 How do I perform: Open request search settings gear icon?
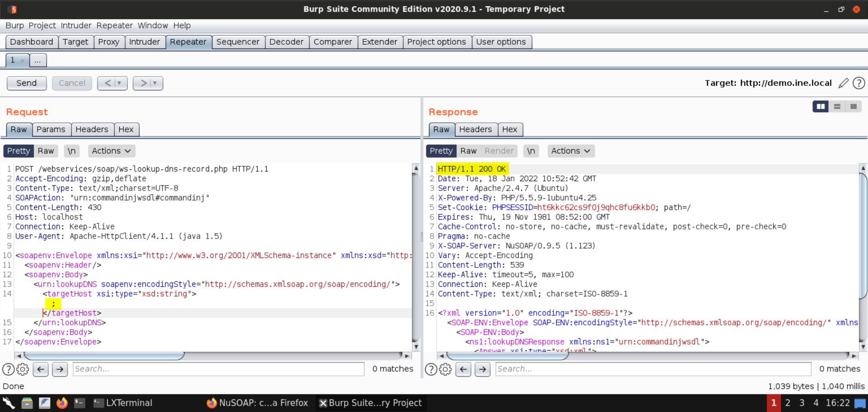click(23, 370)
